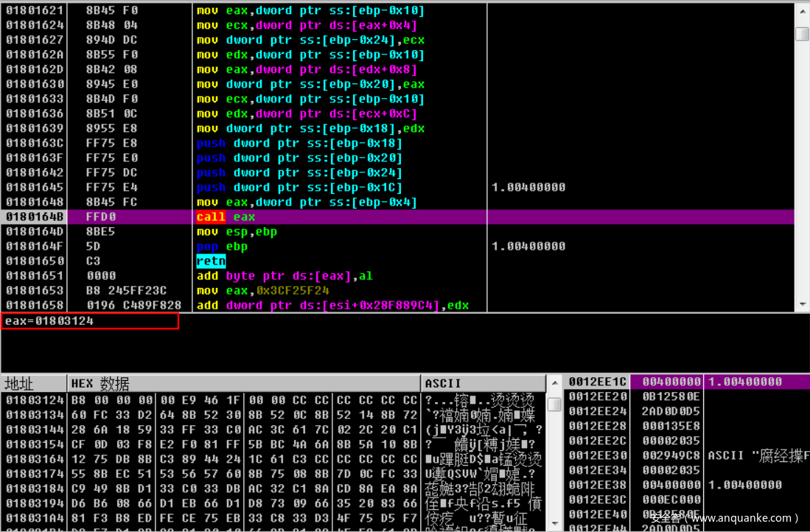
Task: Select address 01801658 in disassembly
Action: point(35,305)
